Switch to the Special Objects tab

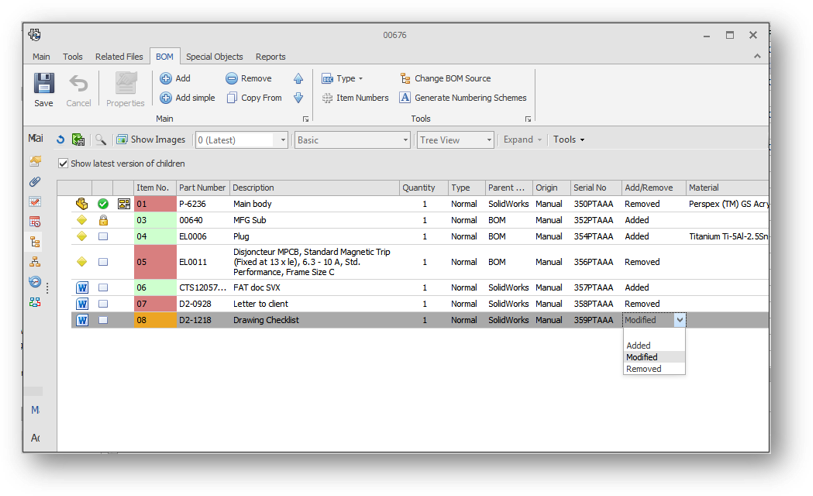point(214,56)
